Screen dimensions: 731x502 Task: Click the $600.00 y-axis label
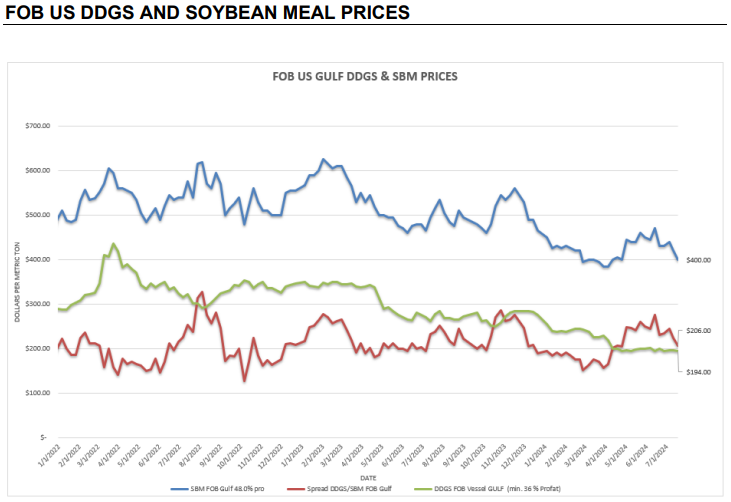38,171
